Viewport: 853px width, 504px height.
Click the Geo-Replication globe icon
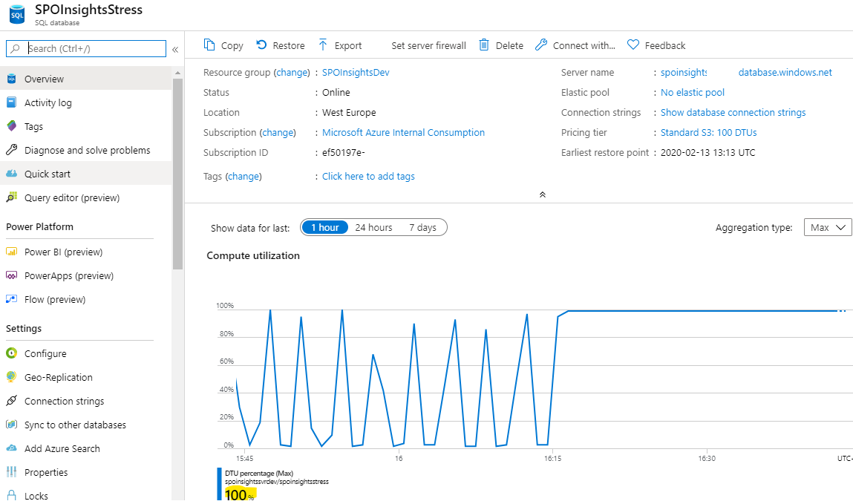11,377
